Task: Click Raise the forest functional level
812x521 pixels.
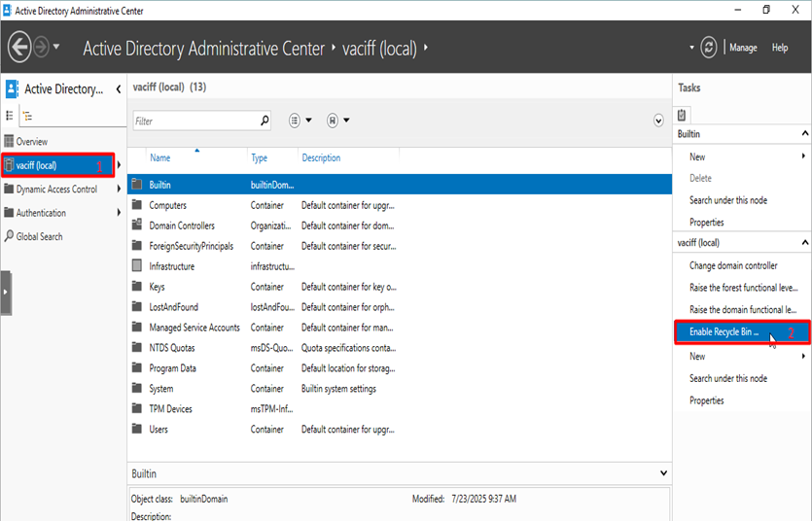Action: pos(743,288)
